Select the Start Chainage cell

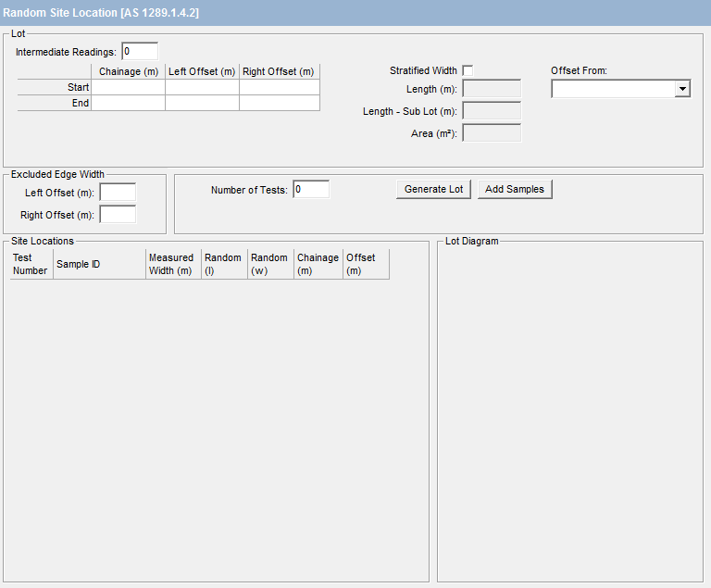(128, 87)
